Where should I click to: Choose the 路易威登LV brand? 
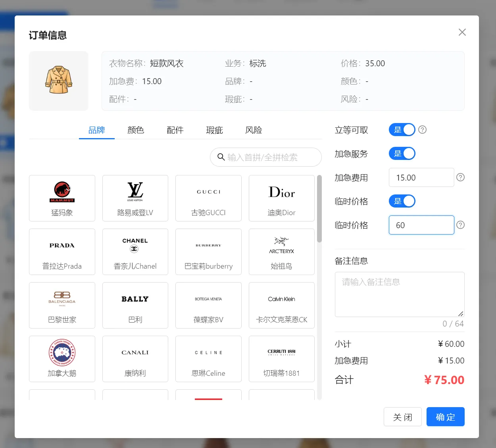(x=135, y=198)
